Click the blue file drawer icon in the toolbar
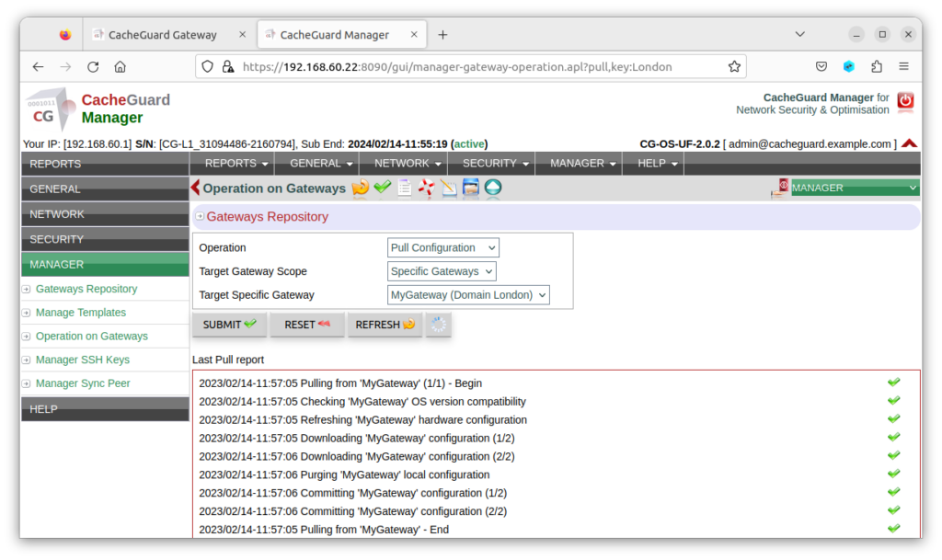The width and height of the screenshot is (942, 560). point(470,188)
